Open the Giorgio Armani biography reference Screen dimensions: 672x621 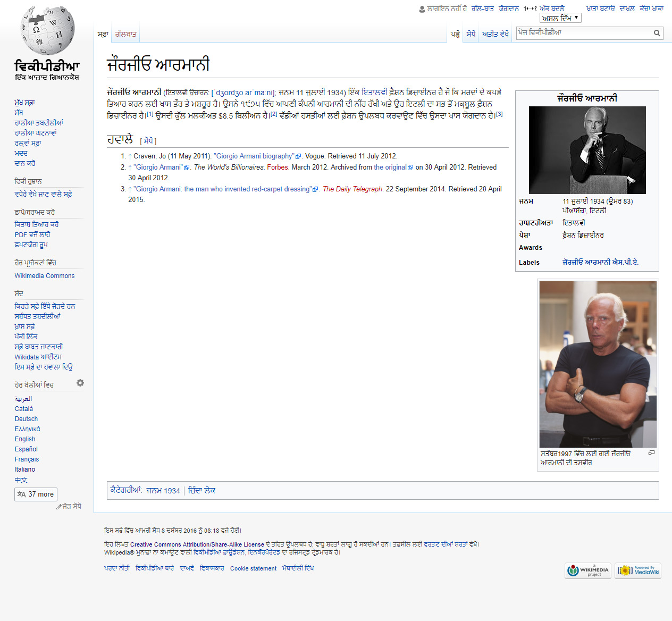[x=258, y=156]
